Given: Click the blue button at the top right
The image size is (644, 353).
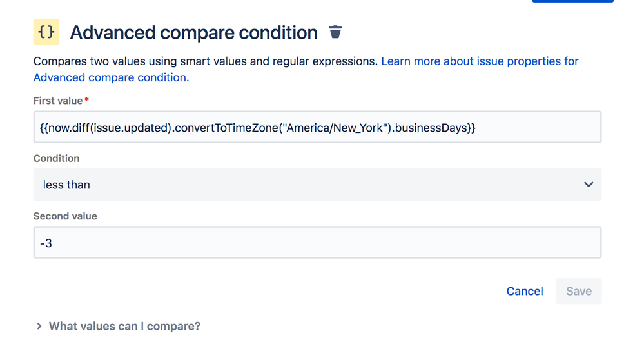Looking at the screenshot, I should (x=572, y=1).
